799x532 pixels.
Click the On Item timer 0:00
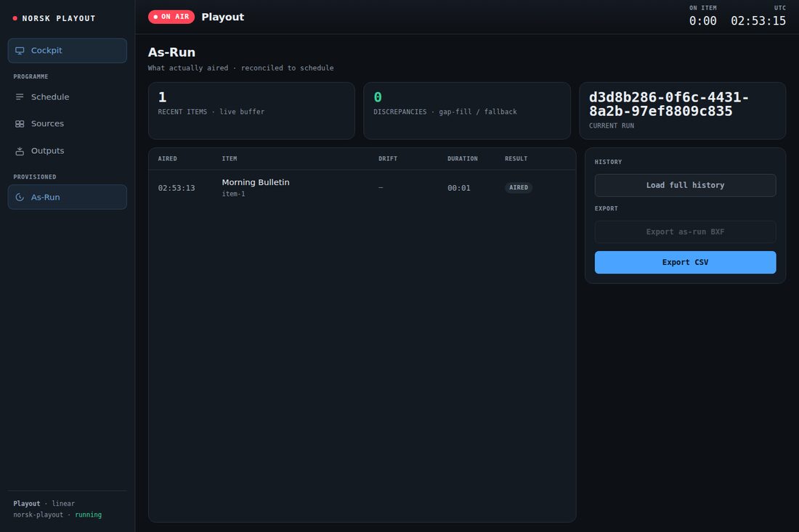tap(702, 21)
